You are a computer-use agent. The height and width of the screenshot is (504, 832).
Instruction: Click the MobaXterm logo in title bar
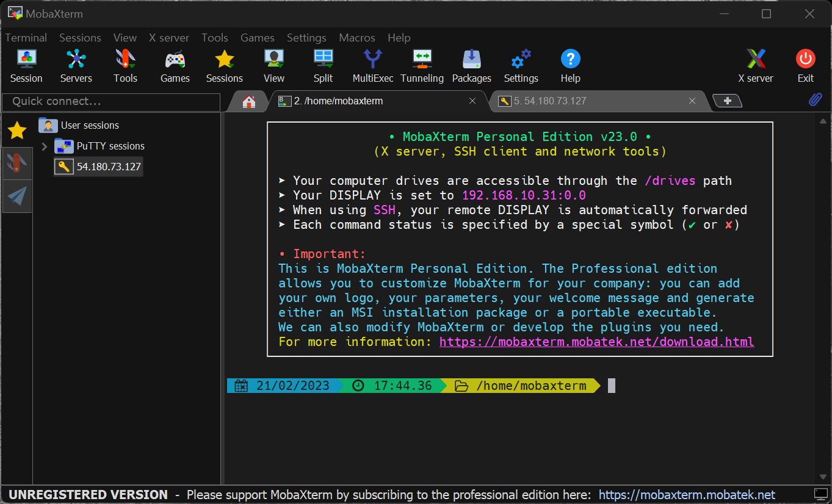tap(15, 13)
